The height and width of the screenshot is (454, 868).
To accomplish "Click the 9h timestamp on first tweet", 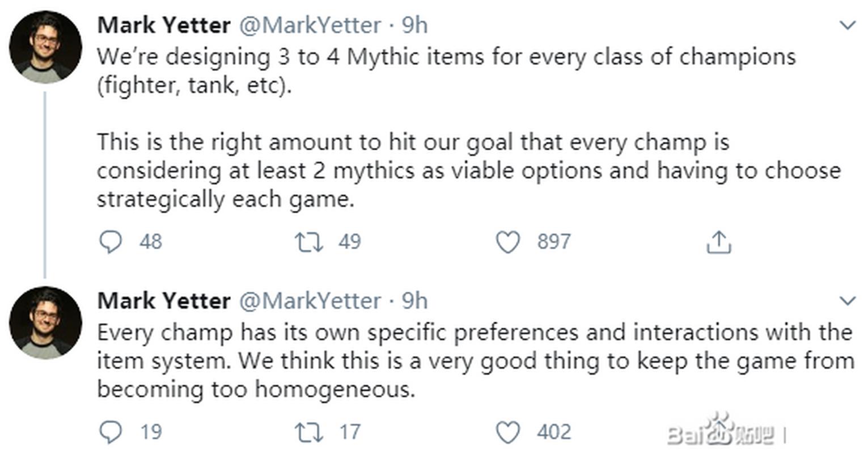I will (x=414, y=26).
